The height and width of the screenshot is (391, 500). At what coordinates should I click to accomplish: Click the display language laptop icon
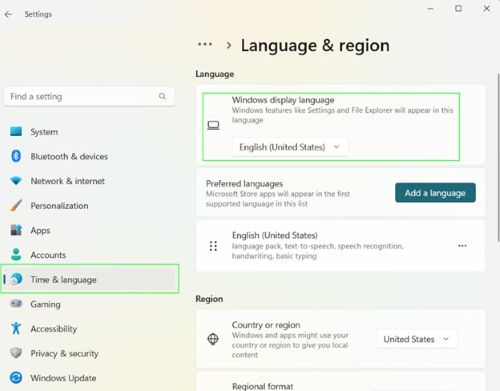pos(213,125)
